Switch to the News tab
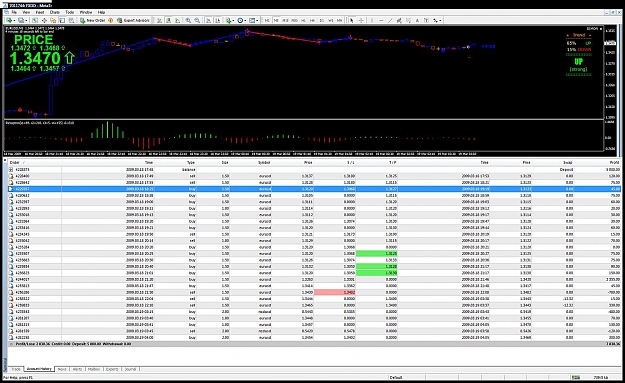 point(62,369)
